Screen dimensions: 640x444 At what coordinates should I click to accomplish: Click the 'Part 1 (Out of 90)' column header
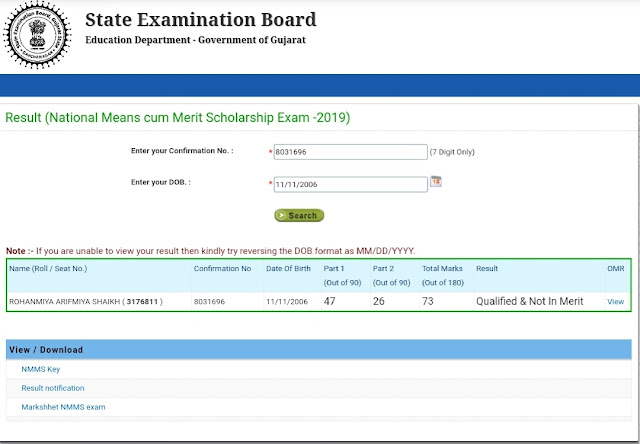click(342, 275)
